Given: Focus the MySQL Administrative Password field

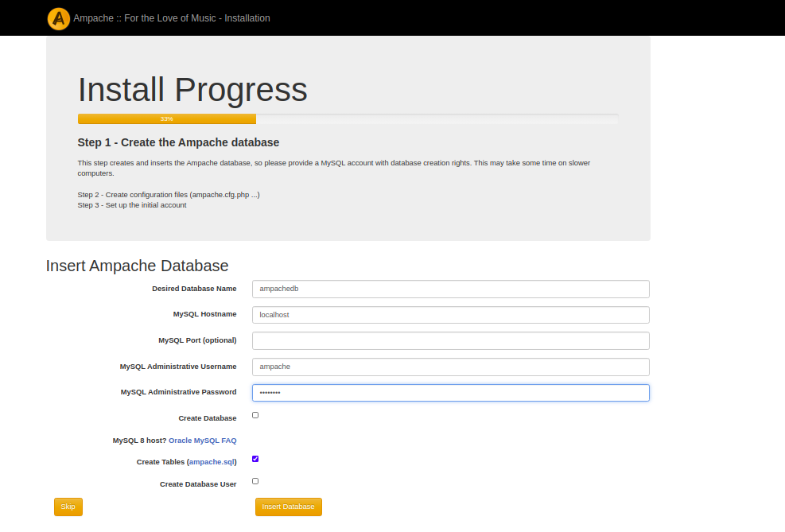Looking at the screenshot, I should 451,393.
